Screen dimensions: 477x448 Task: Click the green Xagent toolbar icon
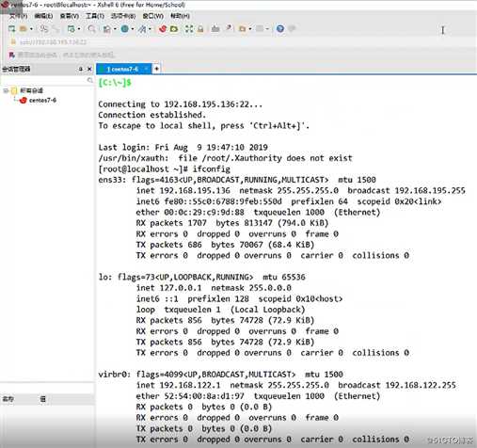[x=174, y=29]
